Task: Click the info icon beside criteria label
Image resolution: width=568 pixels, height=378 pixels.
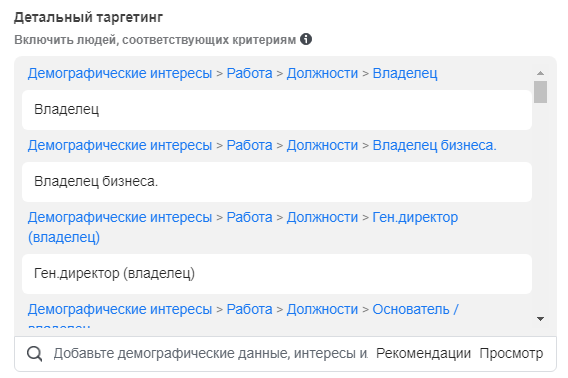Action: pyautogui.click(x=306, y=39)
